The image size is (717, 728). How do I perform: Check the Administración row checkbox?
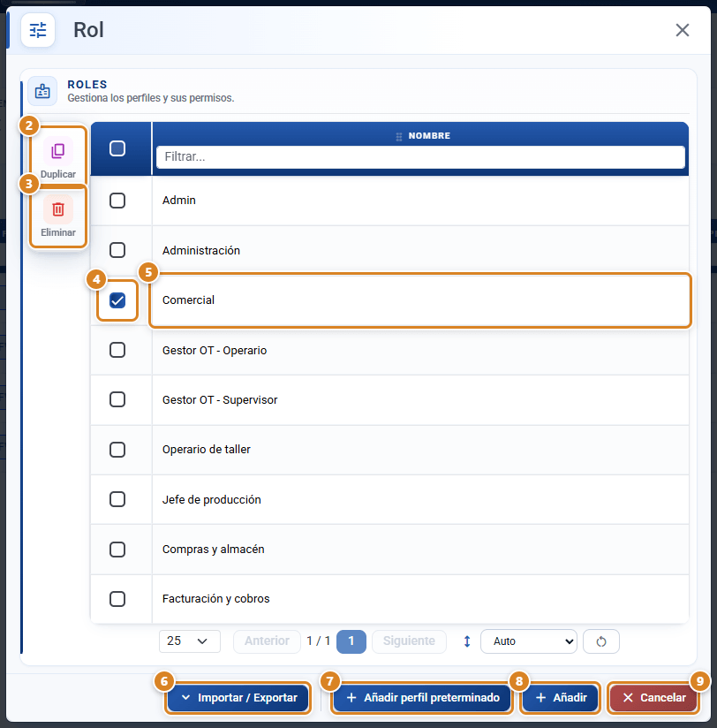[117, 250]
